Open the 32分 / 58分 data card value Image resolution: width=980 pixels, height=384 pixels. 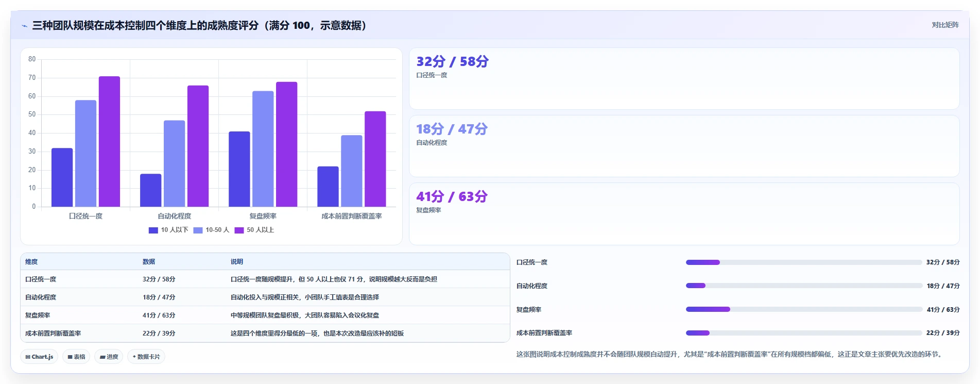coord(452,61)
